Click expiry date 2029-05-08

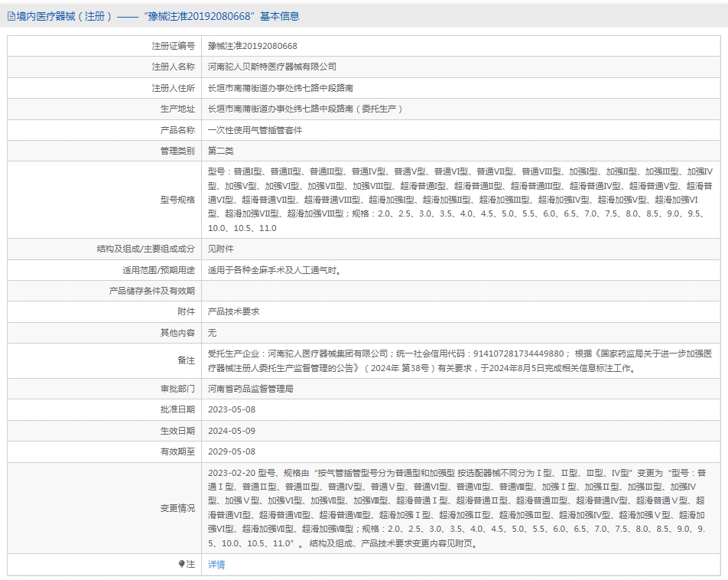click(232, 451)
